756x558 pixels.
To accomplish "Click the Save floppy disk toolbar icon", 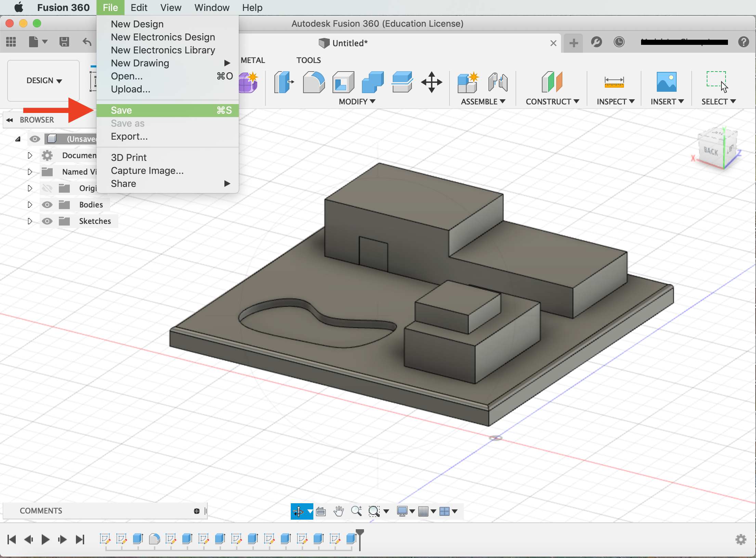I will pyautogui.click(x=64, y=42).
